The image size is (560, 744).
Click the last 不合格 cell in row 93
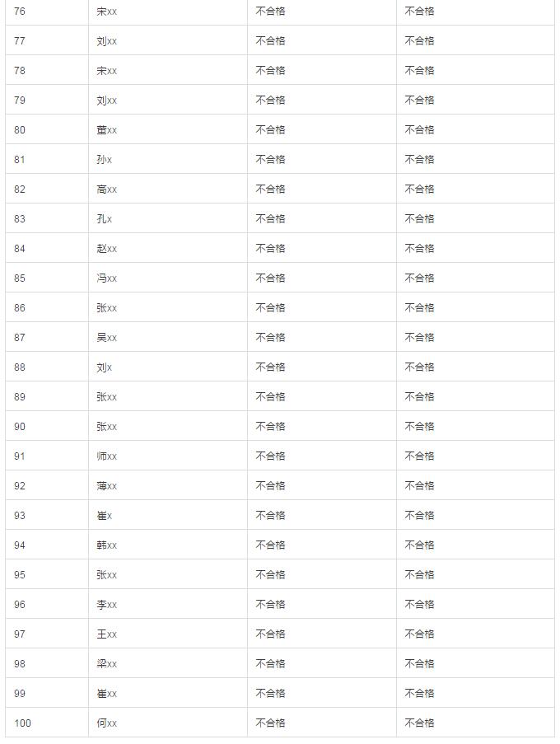coord(419,516)
